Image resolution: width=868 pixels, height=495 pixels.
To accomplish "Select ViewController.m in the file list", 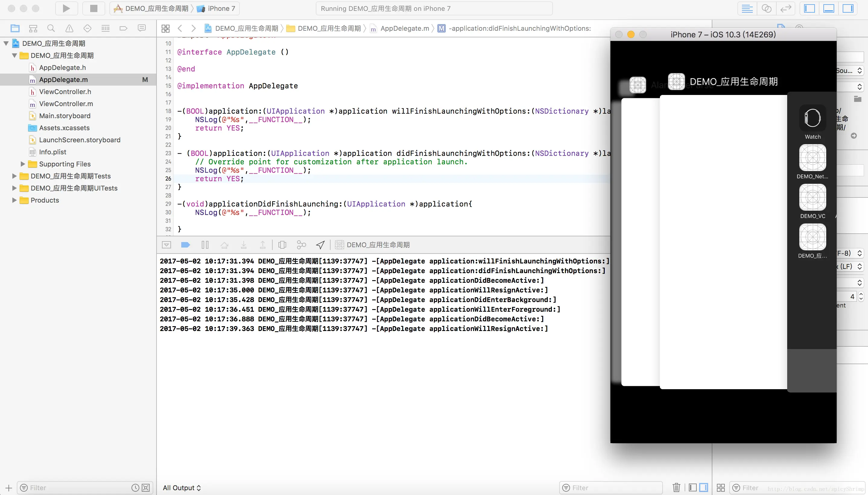I will (66, 104).
